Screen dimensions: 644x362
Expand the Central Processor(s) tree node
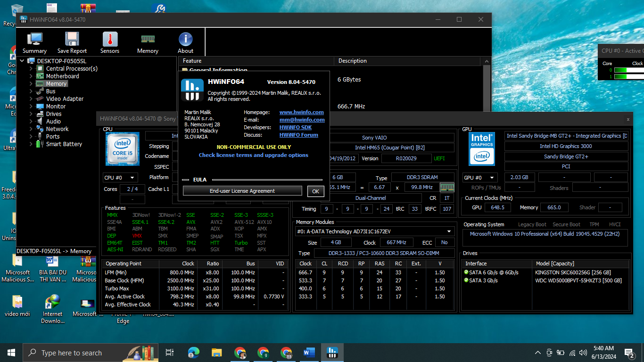[31, 69]
